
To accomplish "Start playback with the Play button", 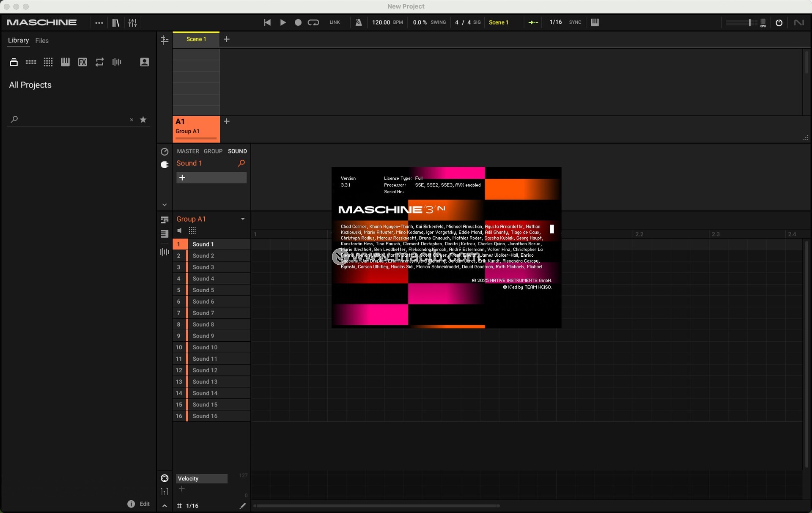I will pos(283,22).
